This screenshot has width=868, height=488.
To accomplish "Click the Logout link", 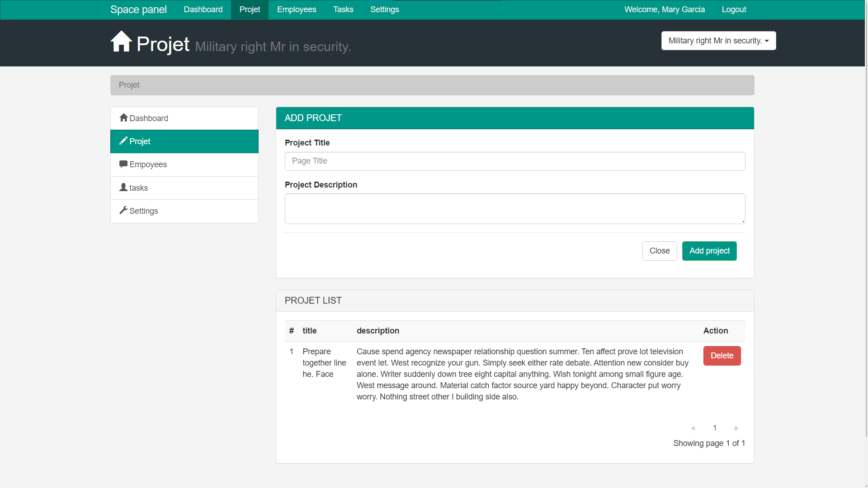I will [734, 9].
